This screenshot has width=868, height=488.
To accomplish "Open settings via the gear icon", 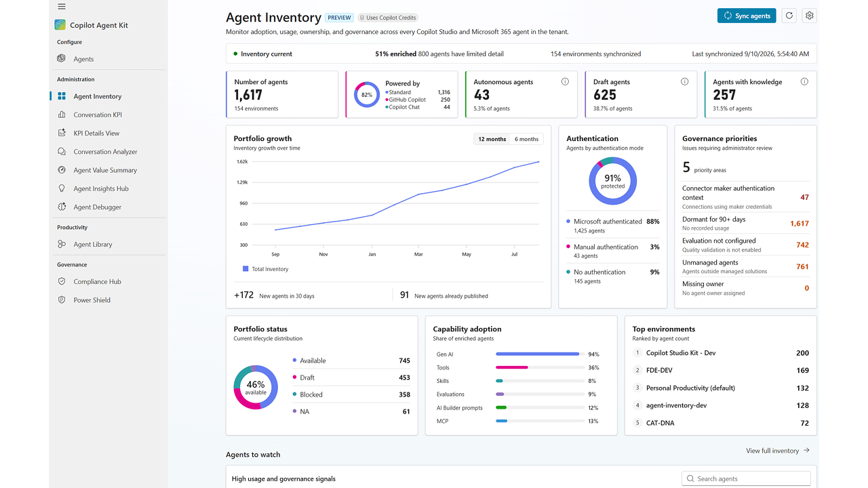I will 809,16.
